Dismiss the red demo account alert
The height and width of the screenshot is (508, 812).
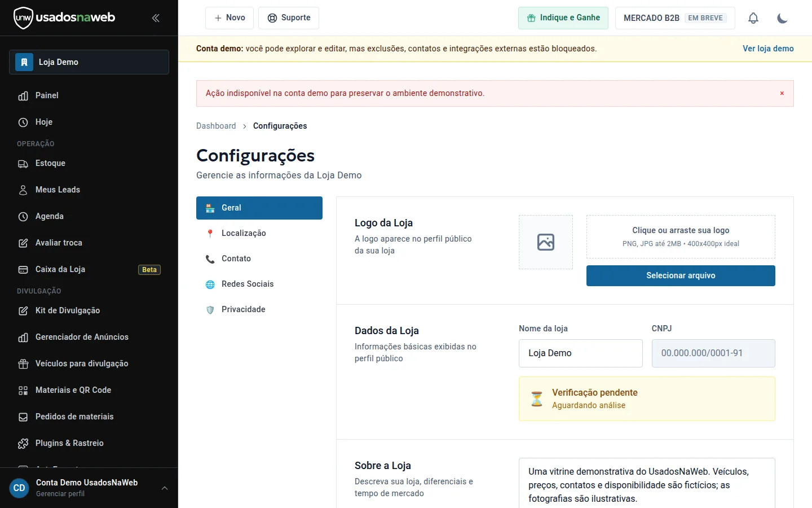click(x=782, y=93)
